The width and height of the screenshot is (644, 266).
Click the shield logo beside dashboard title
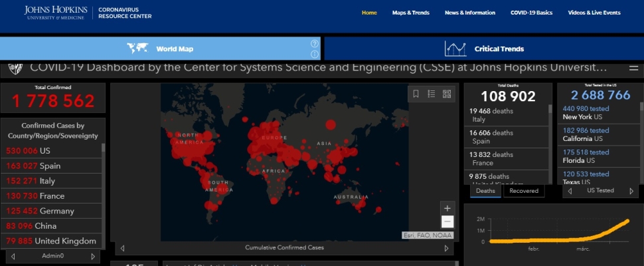point(15,68)
